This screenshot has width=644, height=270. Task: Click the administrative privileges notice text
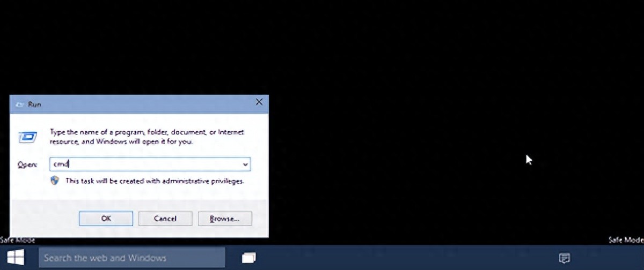[155, 181]
